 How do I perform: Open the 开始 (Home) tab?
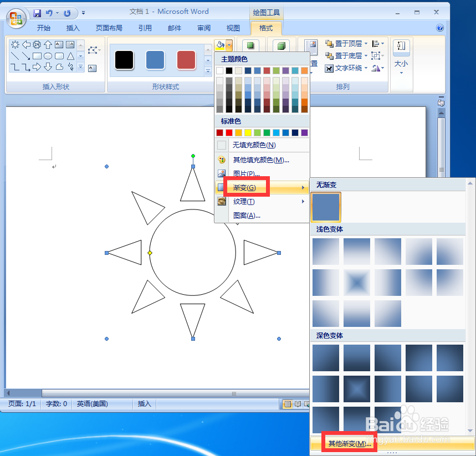coord(44,28)
